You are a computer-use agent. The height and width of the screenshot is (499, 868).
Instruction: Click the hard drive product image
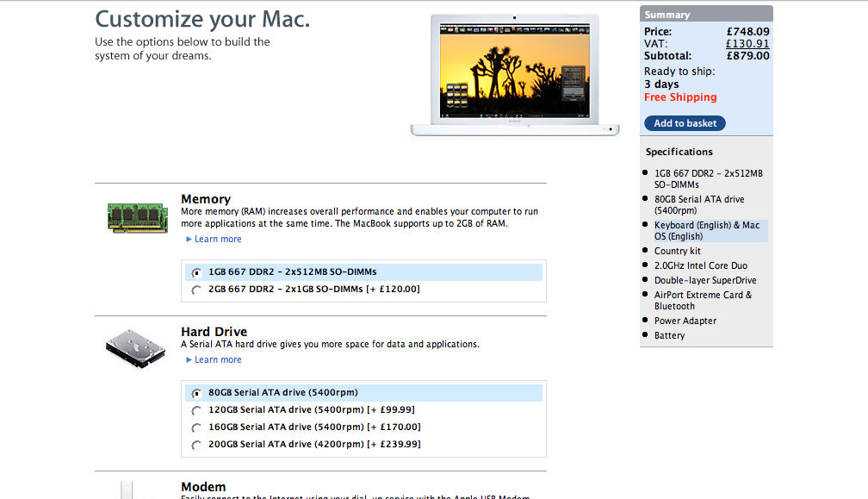(x=136, y=348)
